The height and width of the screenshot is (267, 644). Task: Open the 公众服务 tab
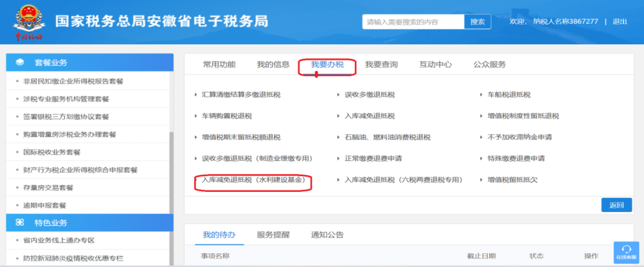click(490, 64)
